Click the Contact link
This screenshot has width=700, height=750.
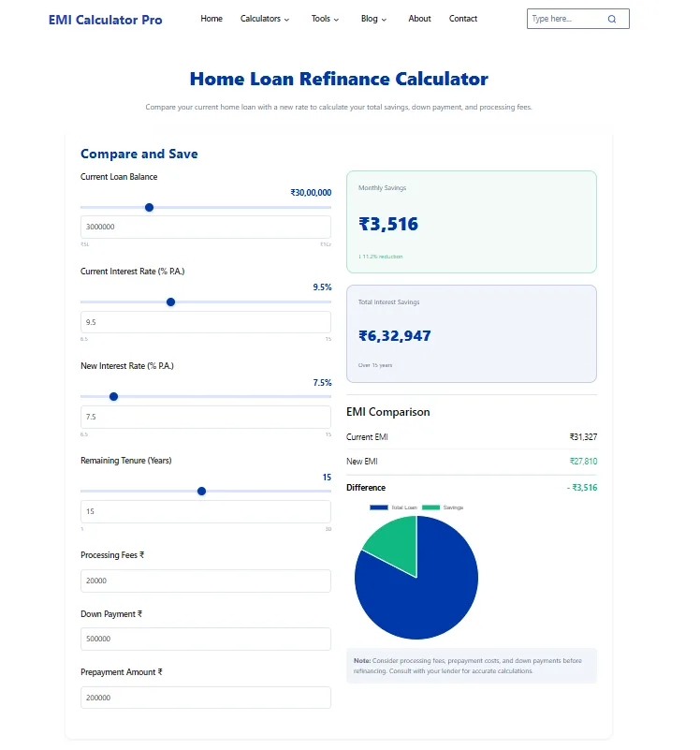coord(463,19)
